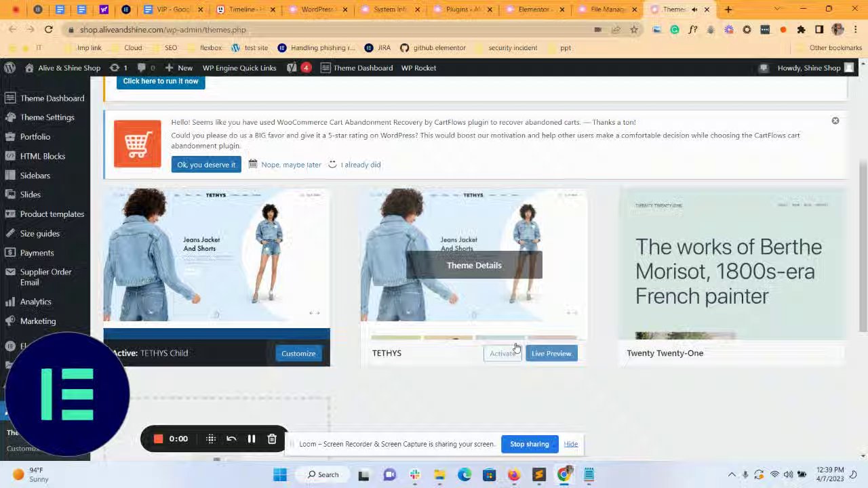Image resolution: width=868 pixels, height=488 pixels.
Task: Open WP Engine Quick Links menu
Action: (x=239, y=68)
